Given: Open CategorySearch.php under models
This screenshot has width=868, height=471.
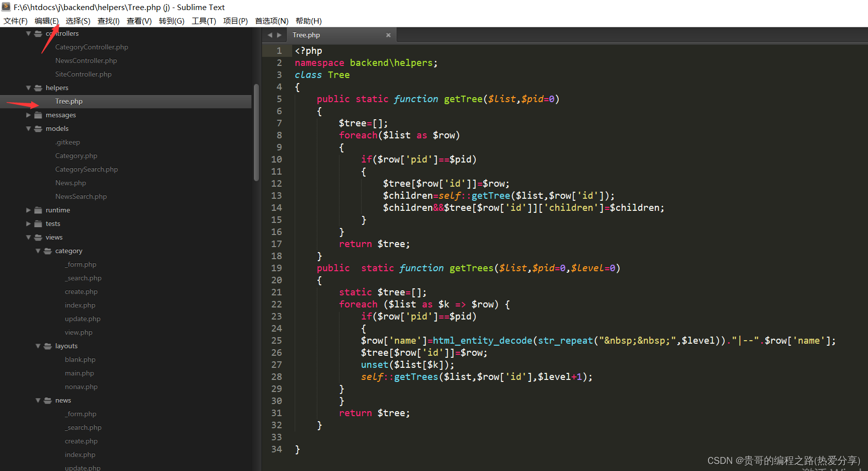Looking at the screenshot, I should click(x=86, y=170).
